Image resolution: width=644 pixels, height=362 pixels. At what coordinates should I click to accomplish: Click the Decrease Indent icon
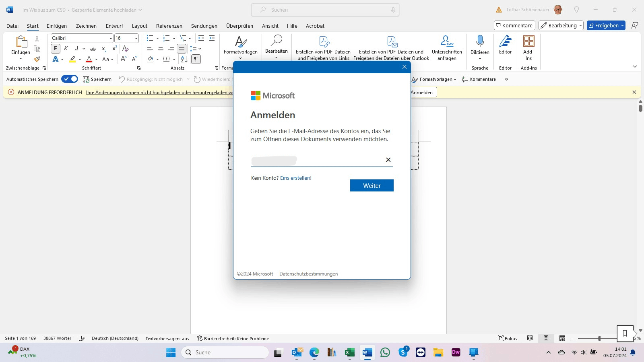point(201,38)
